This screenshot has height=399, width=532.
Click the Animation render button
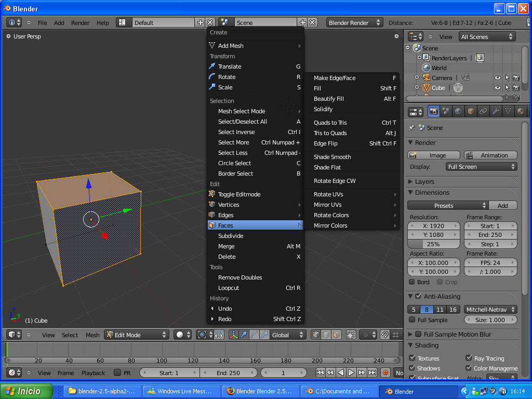(490, 155)
